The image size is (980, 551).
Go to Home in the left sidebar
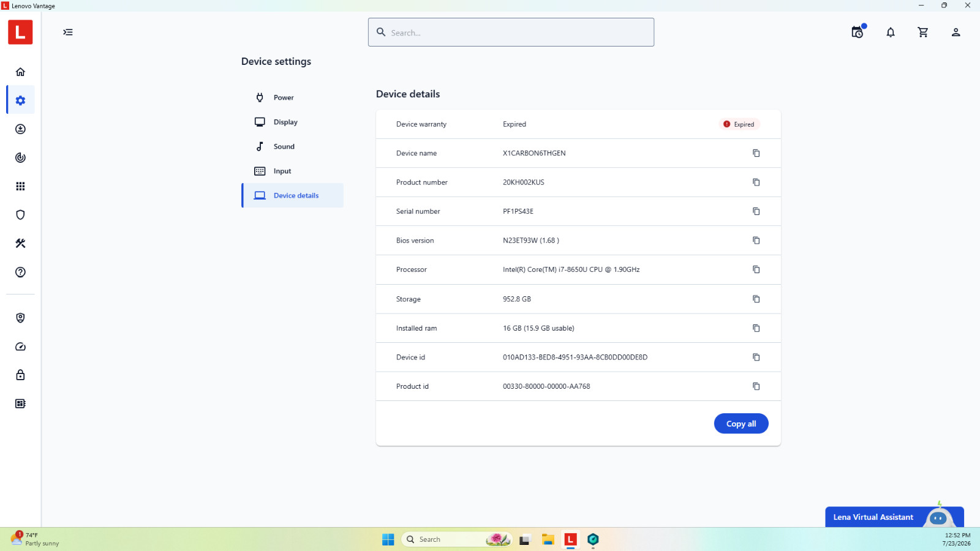(20, 72)
